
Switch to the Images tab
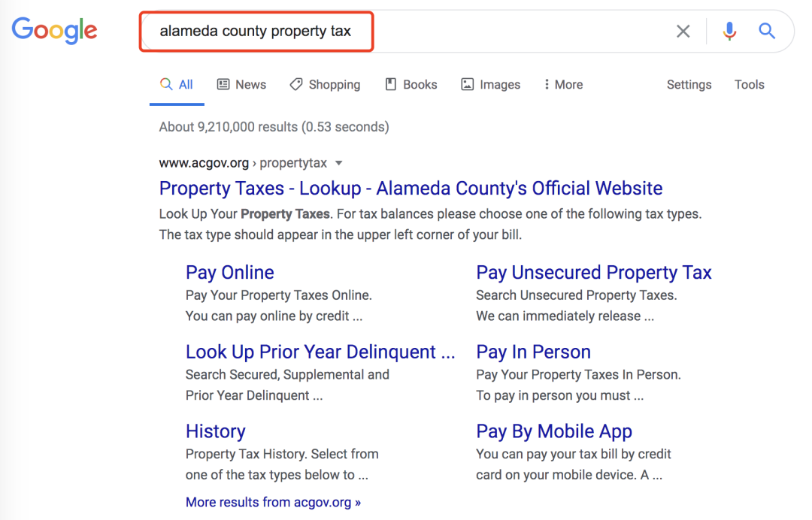[x=490, y=84]
